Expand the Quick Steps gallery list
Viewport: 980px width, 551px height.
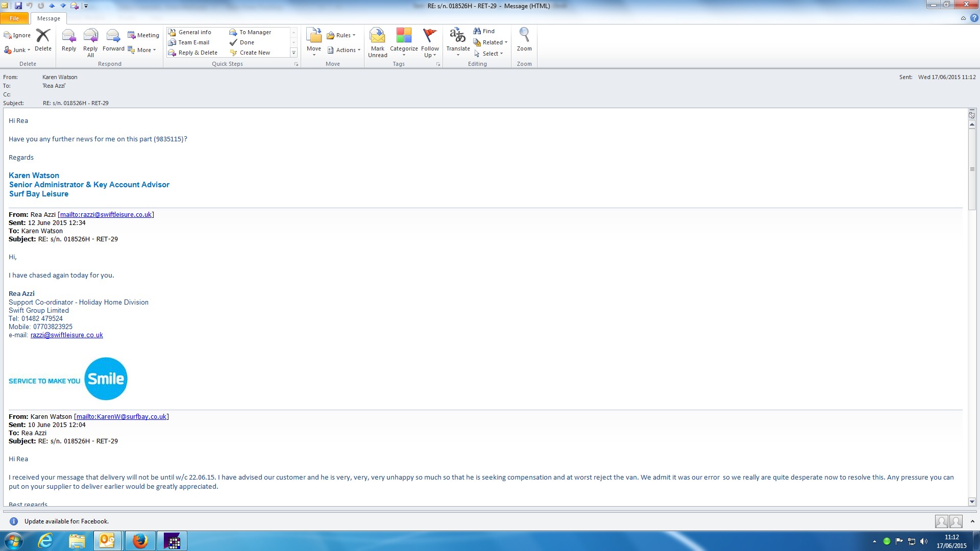point(293,53)
